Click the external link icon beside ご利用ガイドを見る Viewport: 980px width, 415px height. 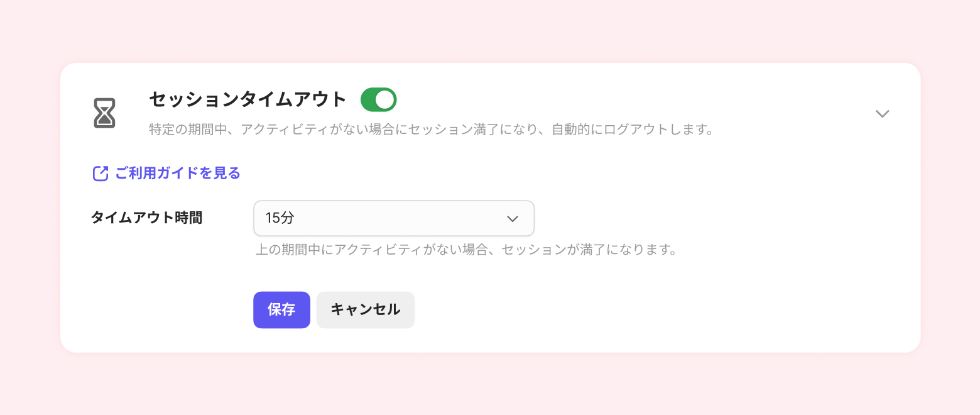tap(101, 174)
